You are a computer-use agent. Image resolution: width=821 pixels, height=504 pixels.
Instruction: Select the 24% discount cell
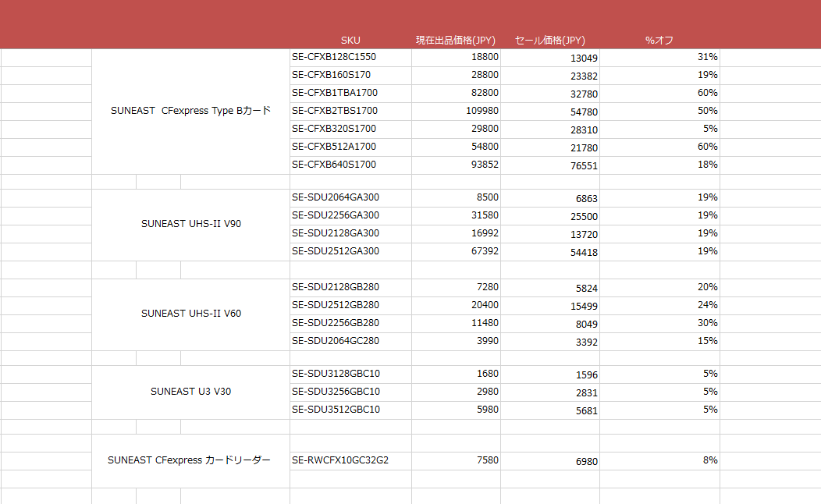tap(659, 306)
